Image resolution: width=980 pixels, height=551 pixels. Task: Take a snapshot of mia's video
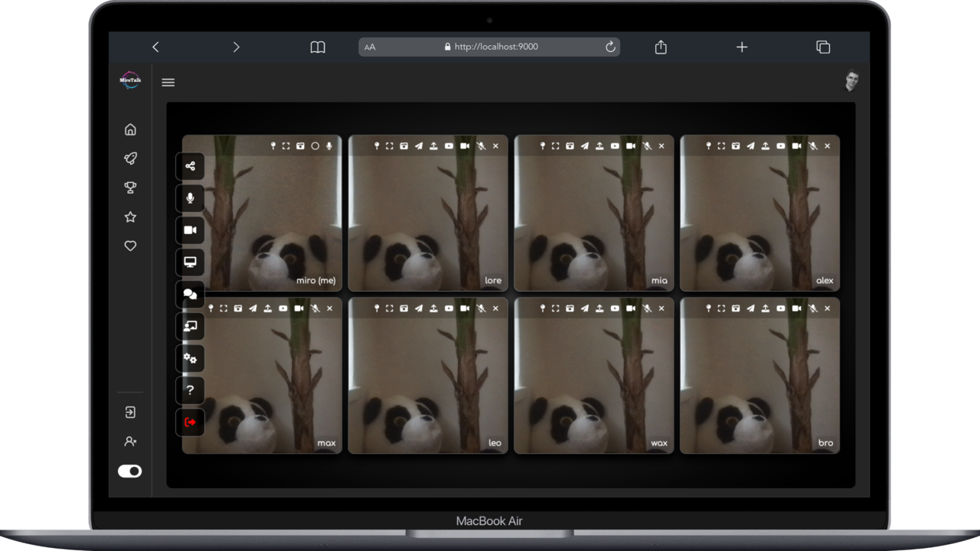coord(570,145)
